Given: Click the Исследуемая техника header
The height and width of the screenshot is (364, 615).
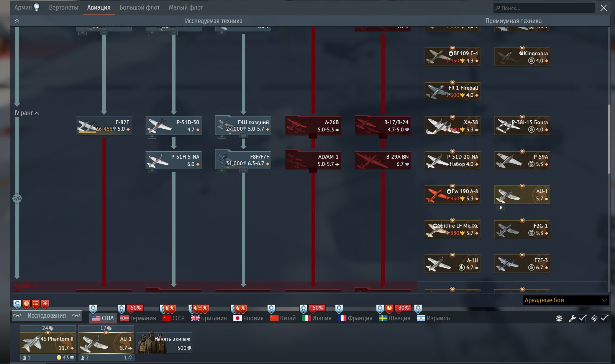Looking at the screenshot, I should [x=214, y=21].
